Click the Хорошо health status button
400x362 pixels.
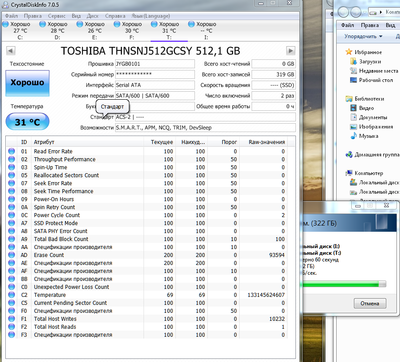coord(27,83)
